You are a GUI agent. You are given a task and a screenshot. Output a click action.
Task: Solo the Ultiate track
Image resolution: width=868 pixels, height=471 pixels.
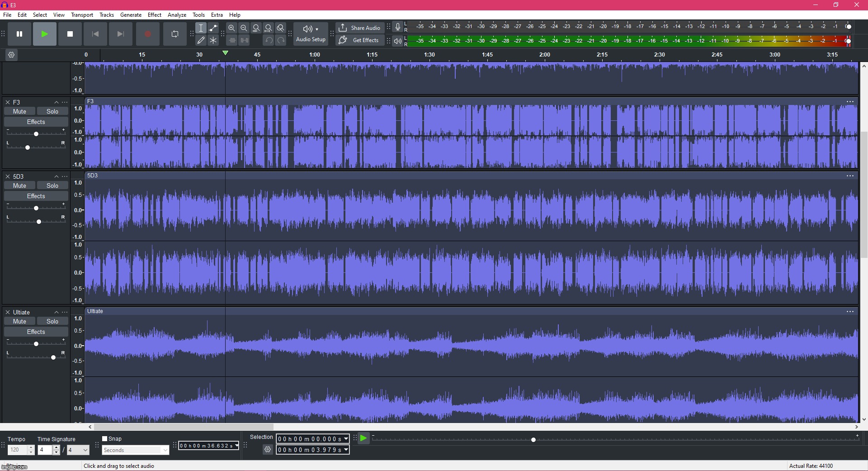[52, 321]
